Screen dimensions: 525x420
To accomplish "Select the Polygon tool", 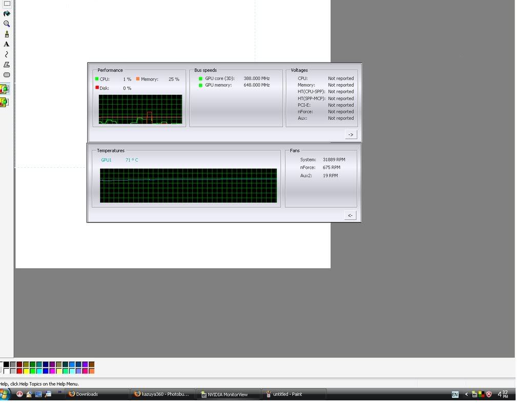I will pos(7,65).
